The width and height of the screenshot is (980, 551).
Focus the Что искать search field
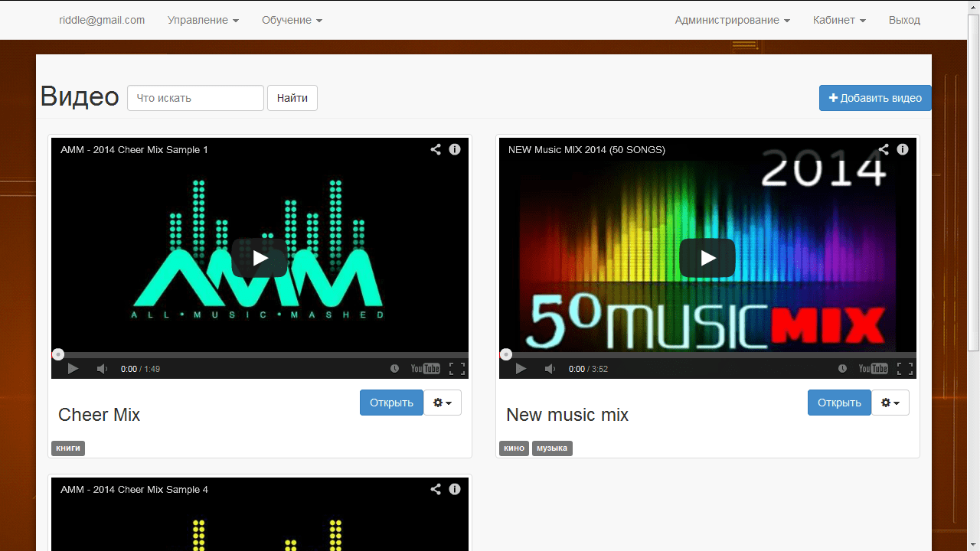click(195, 98)
